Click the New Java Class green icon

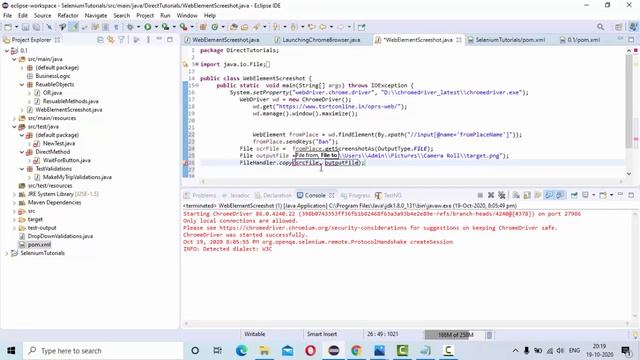(215, 27)
